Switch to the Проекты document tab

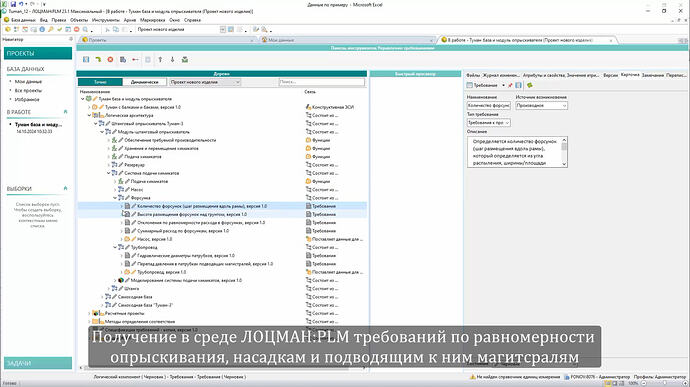[167, 40]
